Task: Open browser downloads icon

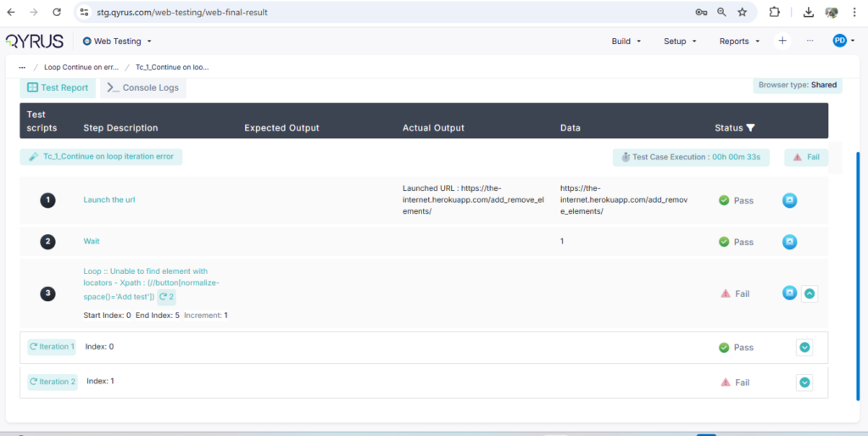Action: point(809,13)
